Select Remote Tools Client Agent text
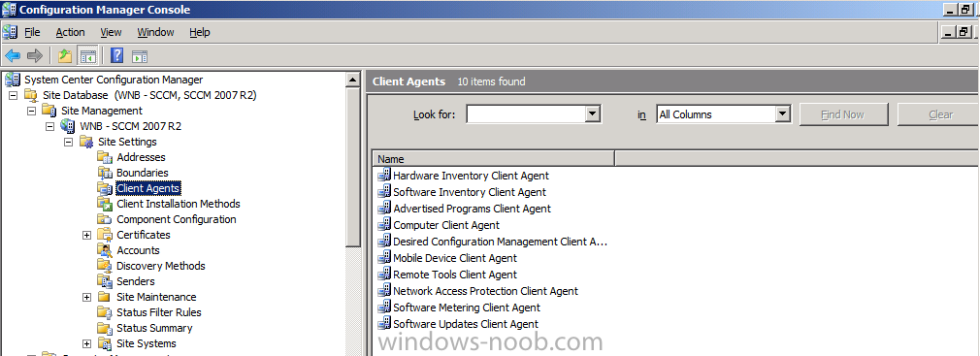Image resolution: width=980 pixels, height=356 pixels. tap(455, 275)
